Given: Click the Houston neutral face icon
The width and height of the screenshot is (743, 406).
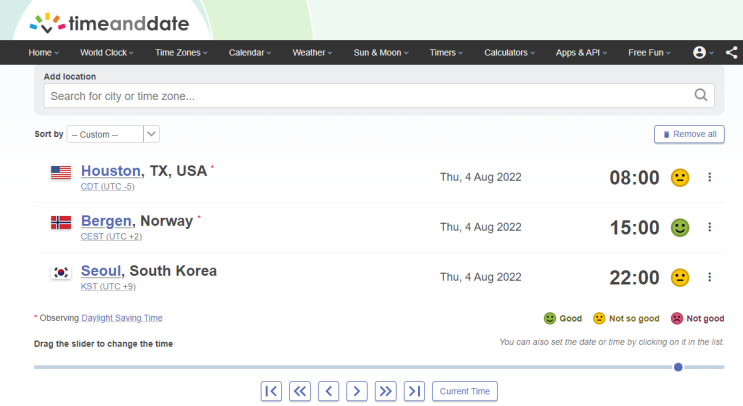Looking at the screenshot, I should pos(680,178).
